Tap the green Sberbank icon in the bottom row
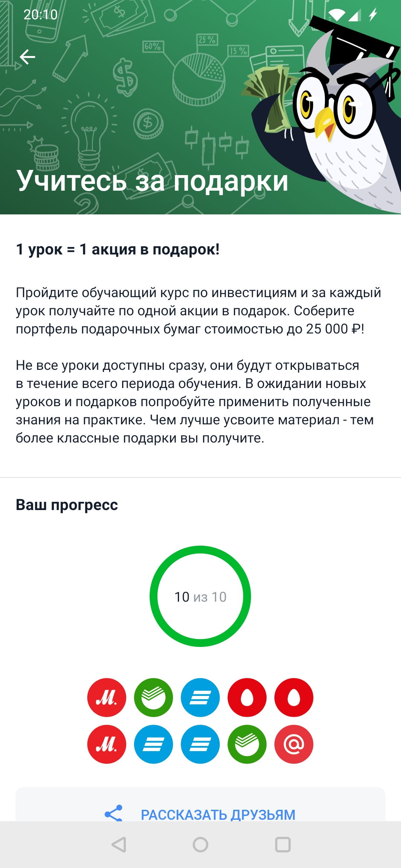 (x=247, y=744)
